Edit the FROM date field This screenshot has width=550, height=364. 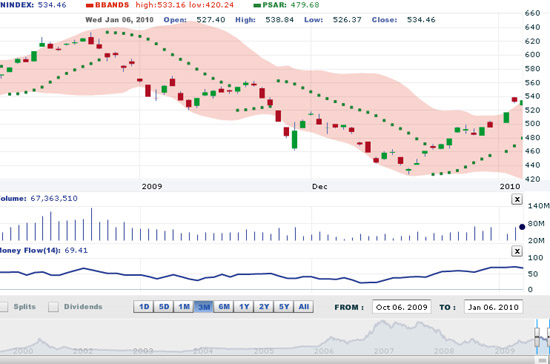[x=402, y=307]
